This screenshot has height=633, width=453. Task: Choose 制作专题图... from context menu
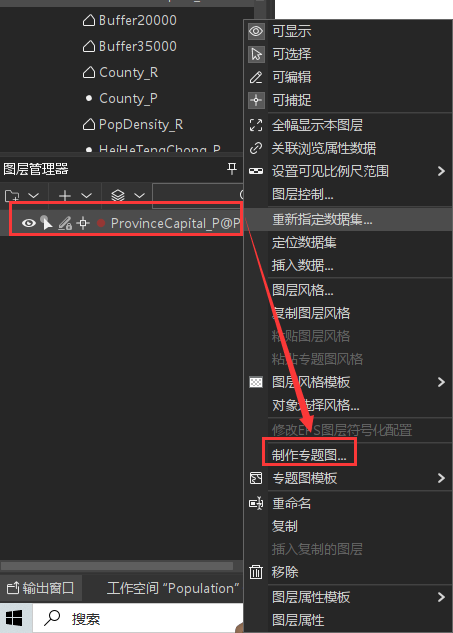309,455
